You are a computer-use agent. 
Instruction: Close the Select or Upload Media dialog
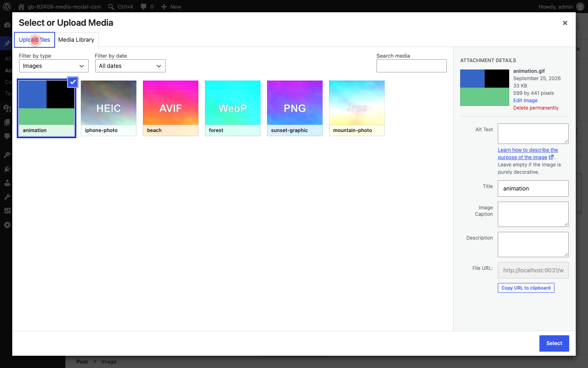click(565, 23)
